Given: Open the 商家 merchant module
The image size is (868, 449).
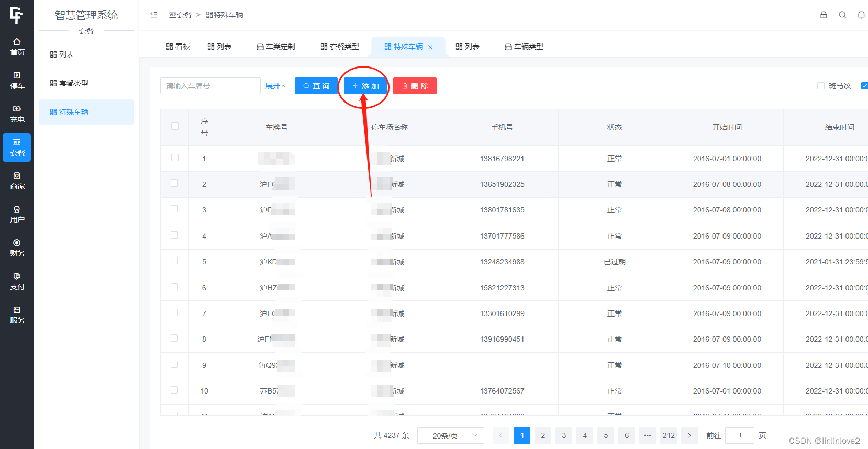Looking at the screenshot, I should [17, 181].
